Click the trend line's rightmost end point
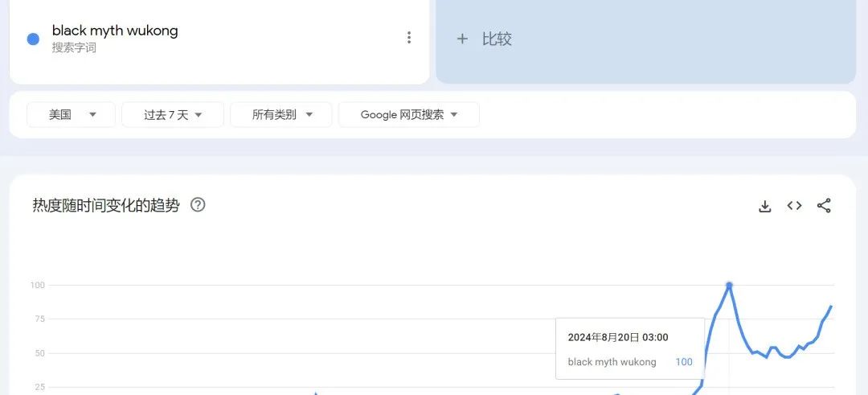 point(831,307)
